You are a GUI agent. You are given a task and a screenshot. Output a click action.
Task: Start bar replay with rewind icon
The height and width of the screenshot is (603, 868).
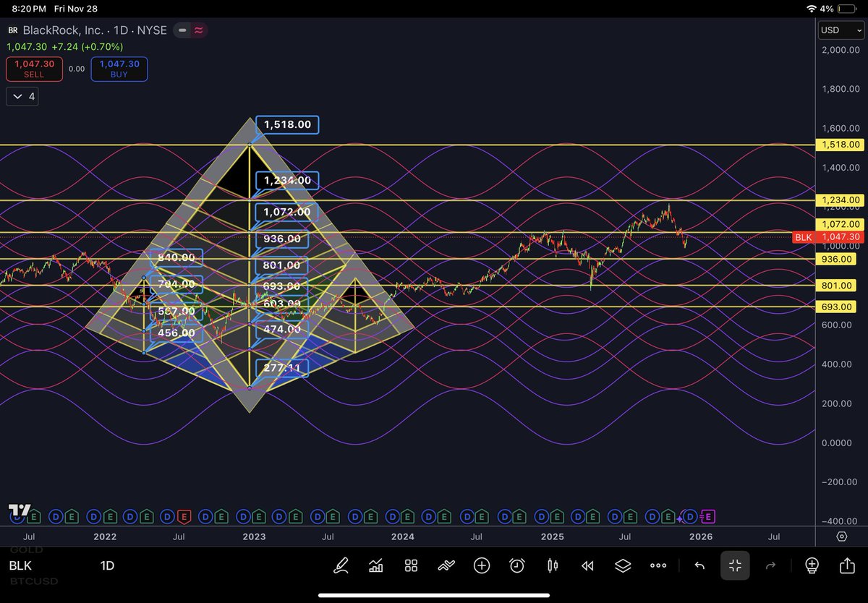pos(587,565)
